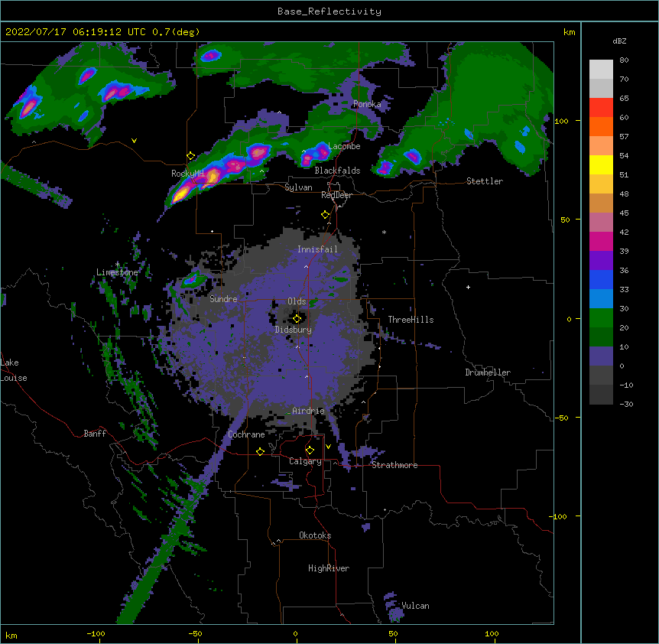Click the -100 km mark on right axis

tap(559, 516)
